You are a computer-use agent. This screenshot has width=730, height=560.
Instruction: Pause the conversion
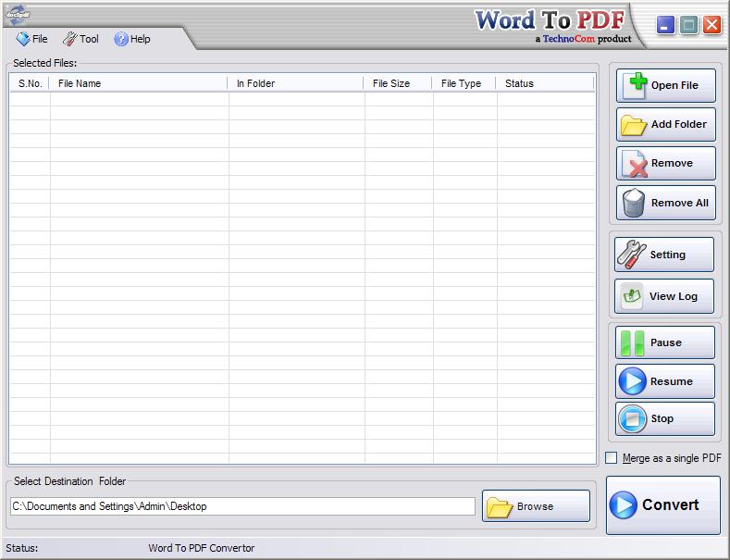pos(665,342)
